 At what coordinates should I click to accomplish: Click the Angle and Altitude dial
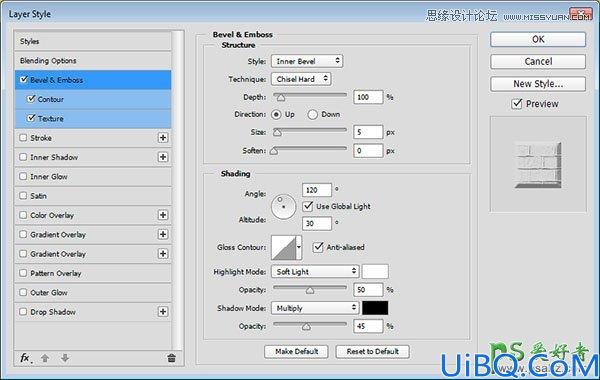283,207
